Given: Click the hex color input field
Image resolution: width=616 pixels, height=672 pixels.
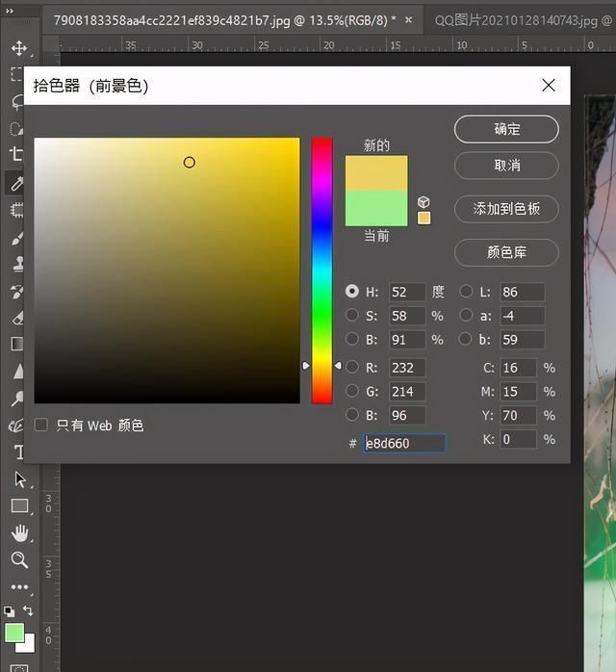Looking at the screenshot, I should point(404,443).
